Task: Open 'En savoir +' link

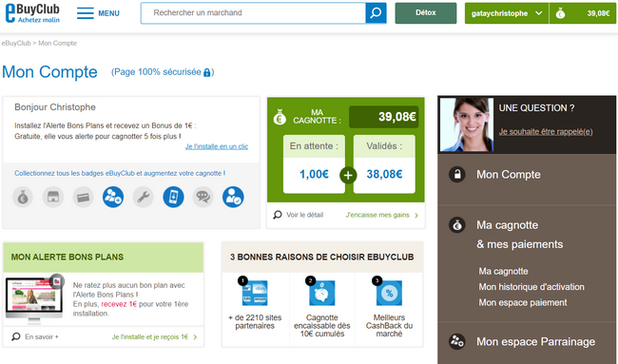Action: (x=42, y=336)
